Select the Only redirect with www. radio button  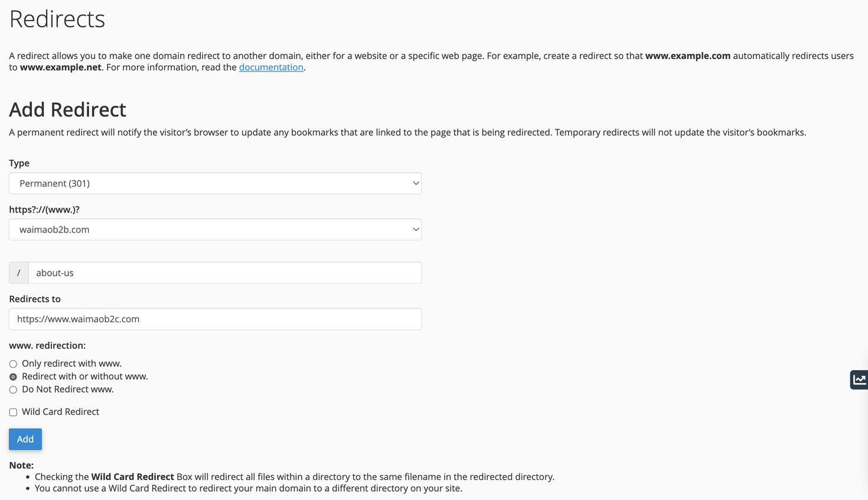pos(13,364)
